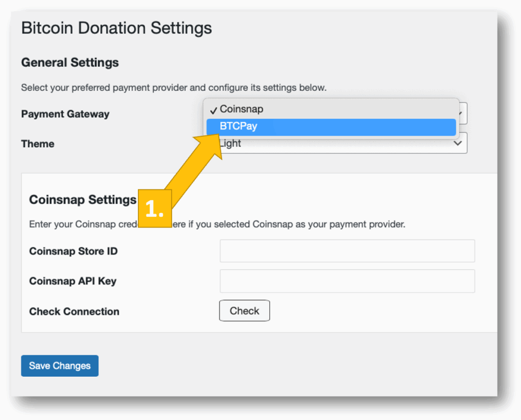Click the checkmark beside Coinsnap

coord(214,110)
